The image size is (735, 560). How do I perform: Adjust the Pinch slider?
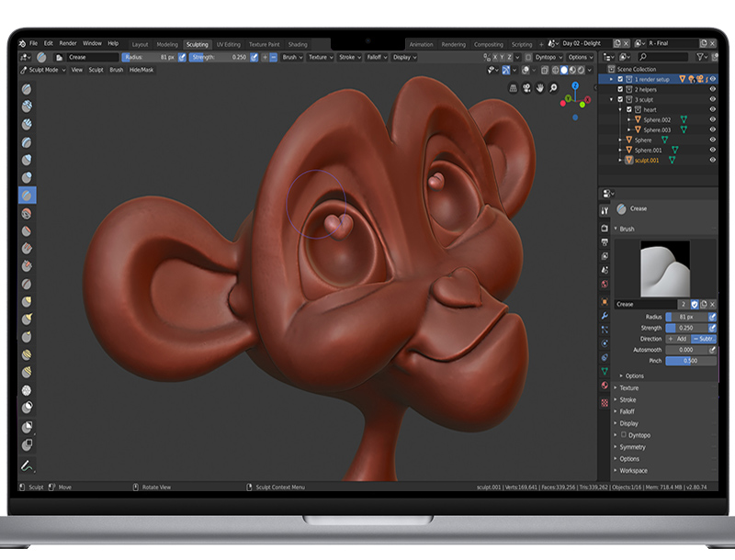(691, 361)
